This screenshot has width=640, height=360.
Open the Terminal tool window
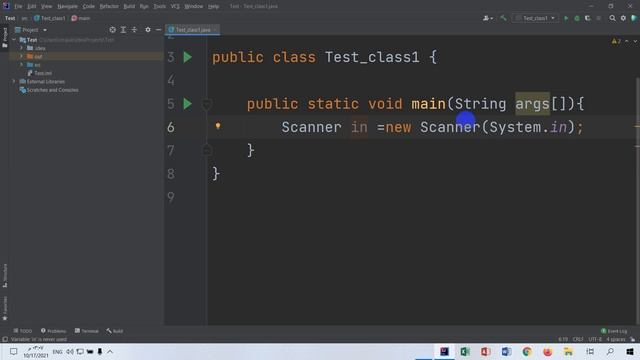87,331
